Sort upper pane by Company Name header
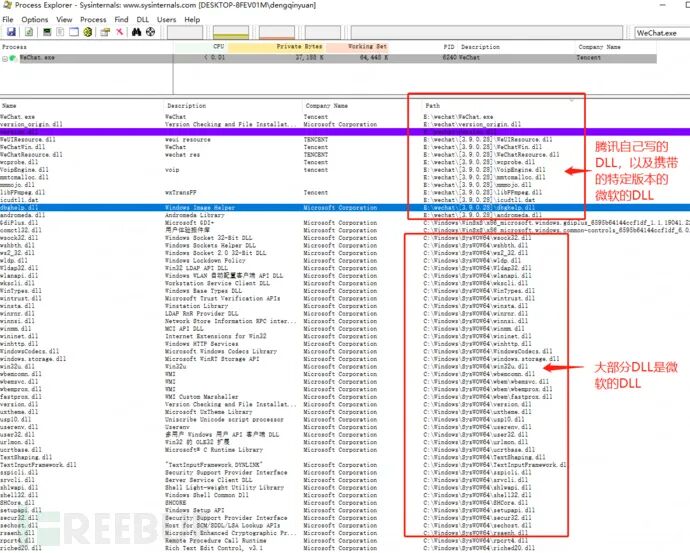The height and width of the screenshot is (553, 690). 616,47
